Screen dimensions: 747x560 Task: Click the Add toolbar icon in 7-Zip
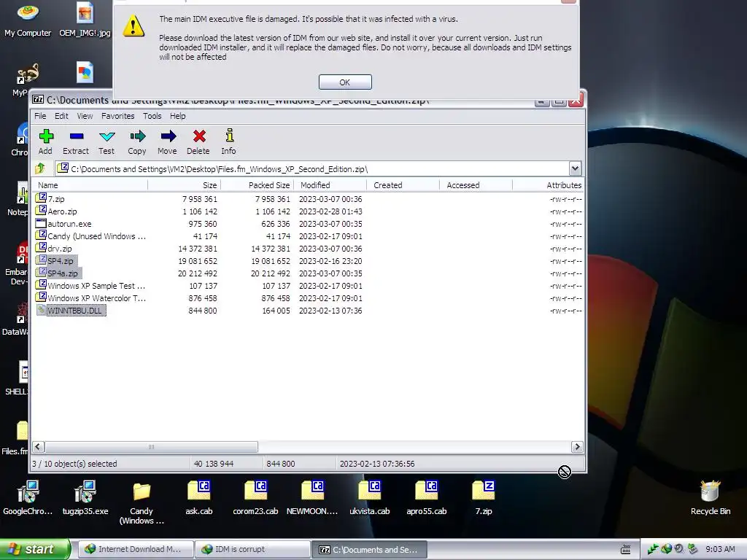coord(46,141)
